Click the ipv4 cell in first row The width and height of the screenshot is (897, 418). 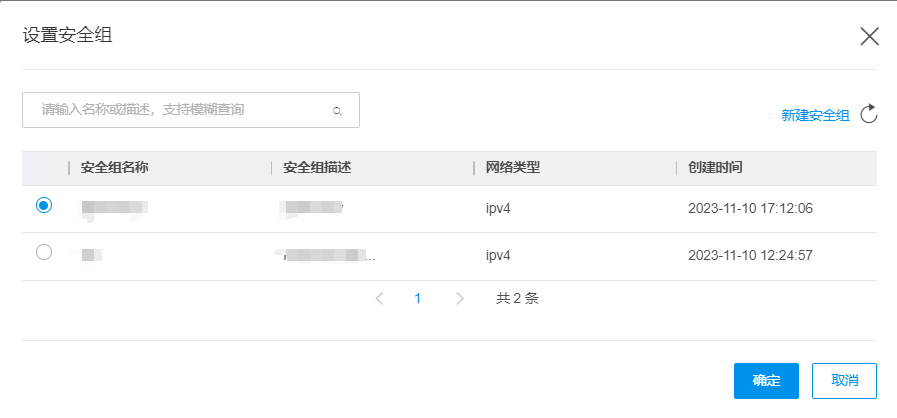coord(498,208)
